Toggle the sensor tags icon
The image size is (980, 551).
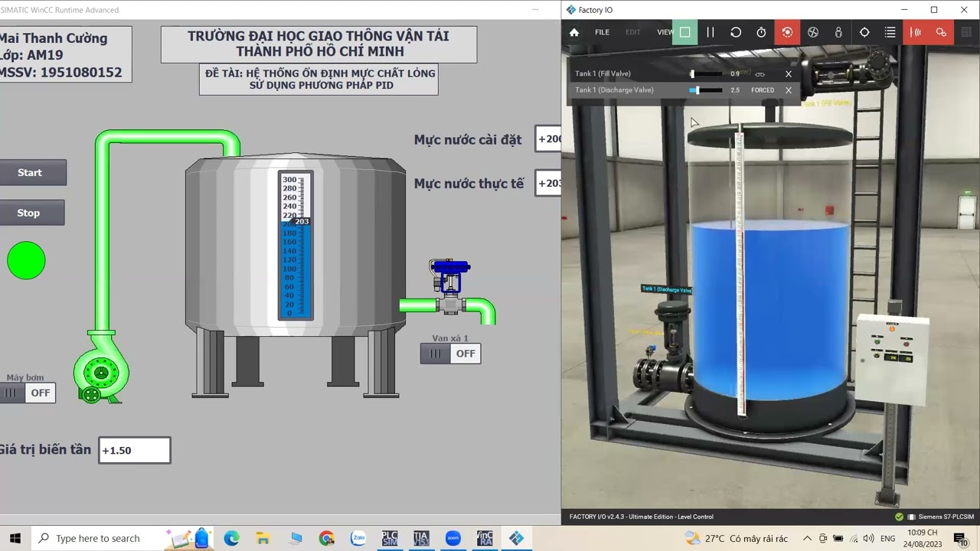(916, 32)
